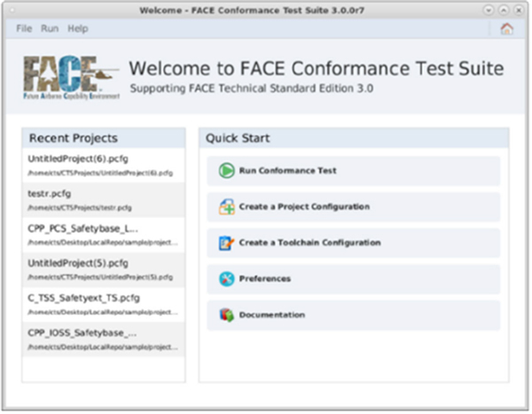
Task: Click the Documentation books icon
Action: click(226, 315)
